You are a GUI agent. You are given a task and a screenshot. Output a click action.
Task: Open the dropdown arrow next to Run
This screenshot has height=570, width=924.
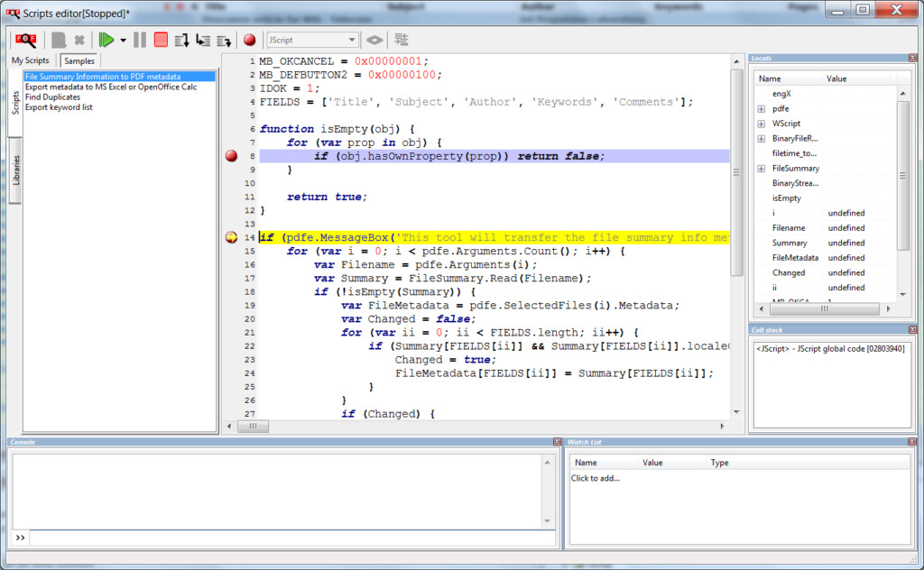pyautogui.click(x=123, y=40)
